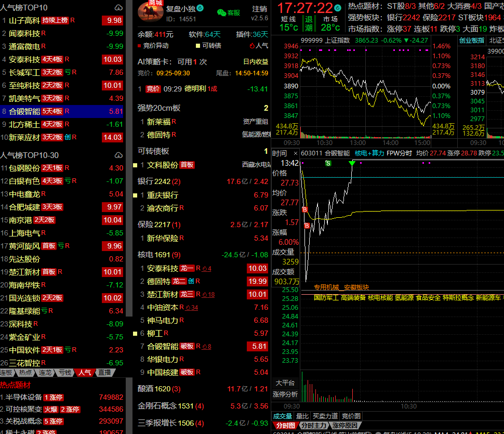Viewport: 504px width, 434px height.
Task: Click the green triangle time marker on chart
Action: [x=352, y=164]
